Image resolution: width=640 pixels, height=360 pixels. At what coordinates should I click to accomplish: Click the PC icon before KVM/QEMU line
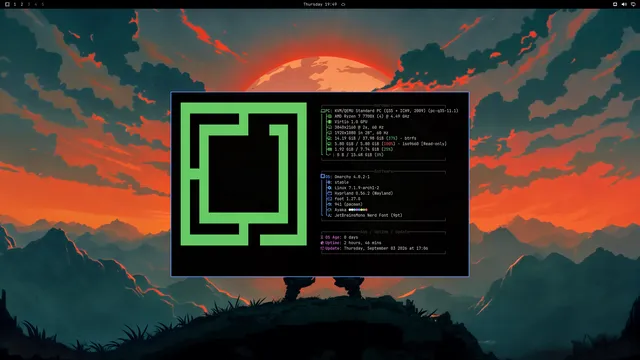(x=323, y=111)
